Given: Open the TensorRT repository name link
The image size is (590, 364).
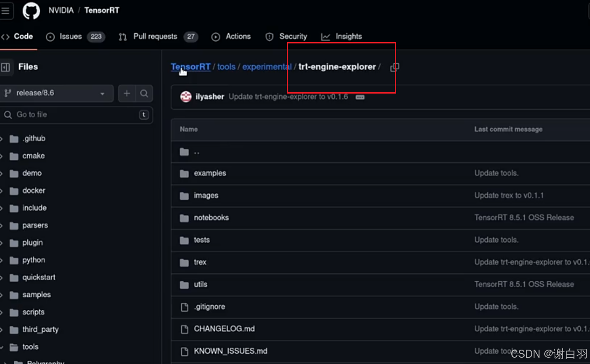Looking at the screenshot, I should (x=102, y=10).
